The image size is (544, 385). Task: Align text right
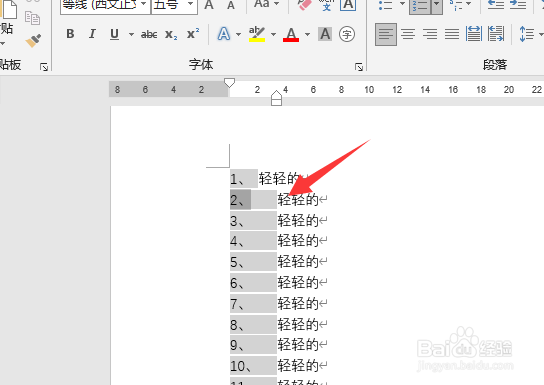coord(430,34)
